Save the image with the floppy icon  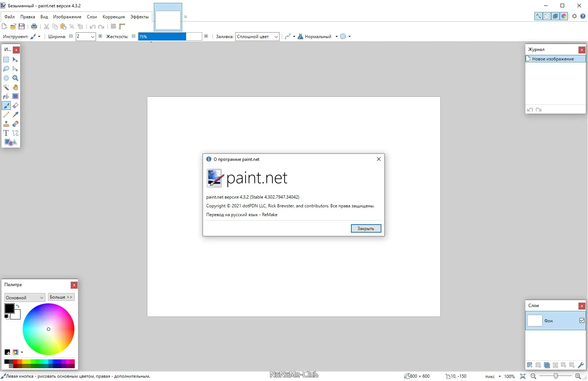click(x=22, y=26)
